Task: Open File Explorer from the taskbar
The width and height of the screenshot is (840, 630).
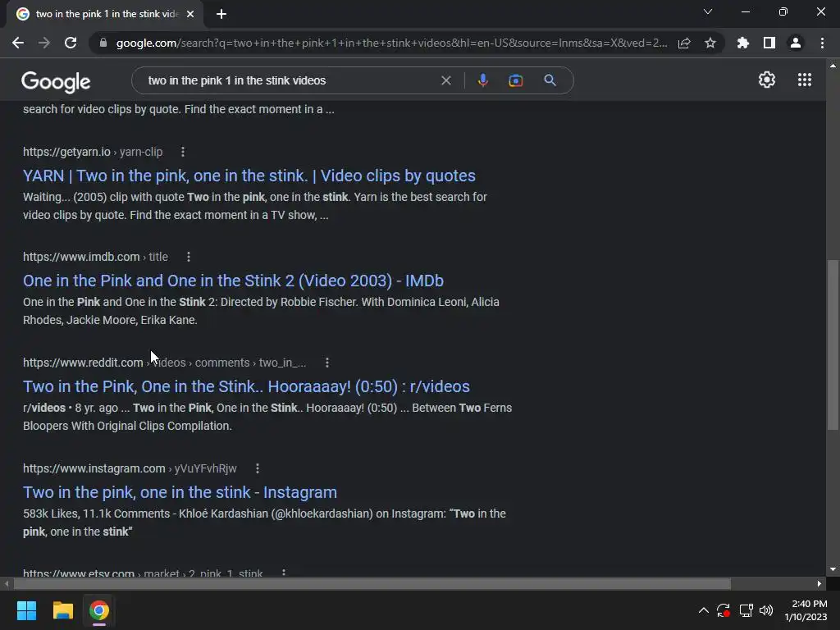Action: click(x=62, y=610)
